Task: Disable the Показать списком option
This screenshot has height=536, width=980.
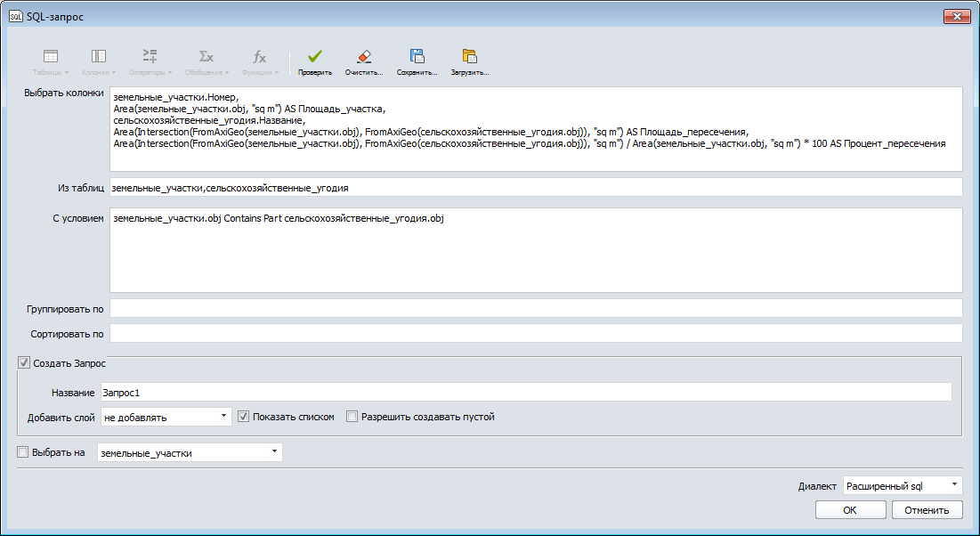Action: 242,416
